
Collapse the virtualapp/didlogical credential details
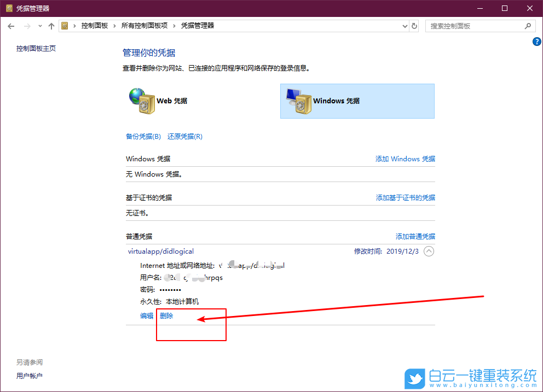[429, 251]
